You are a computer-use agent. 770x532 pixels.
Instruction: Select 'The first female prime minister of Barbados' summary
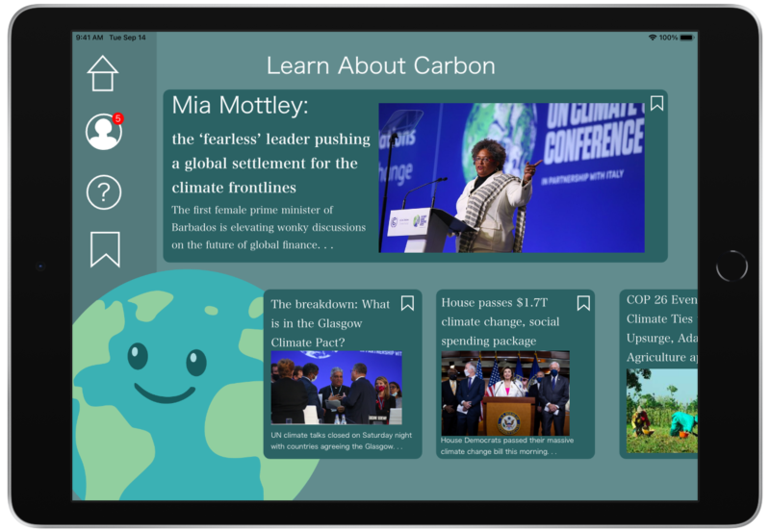269,227
